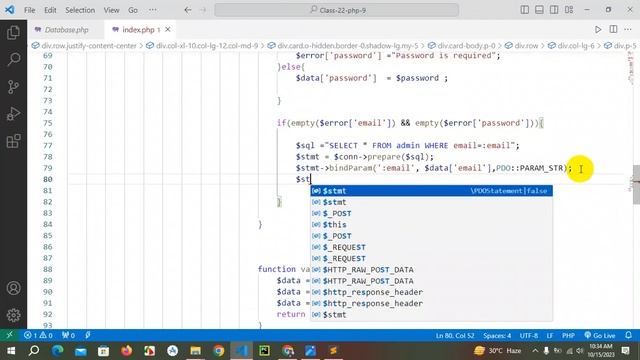Change indentation via Spaces: 4
This screenshot has width=640, height=360.
coord(497,335)
